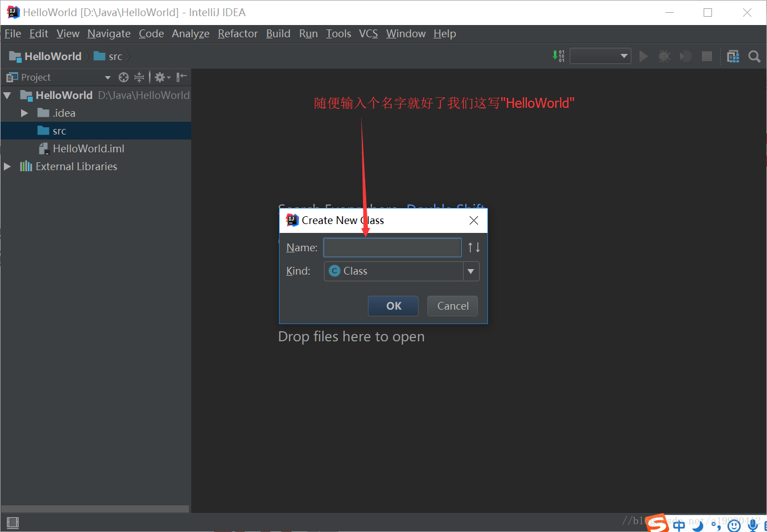Open the View menu

(68, 34)
